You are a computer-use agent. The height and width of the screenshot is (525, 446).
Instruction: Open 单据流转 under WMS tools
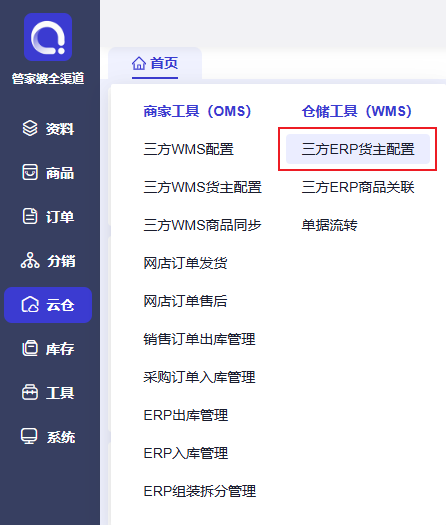coord(329,225)
